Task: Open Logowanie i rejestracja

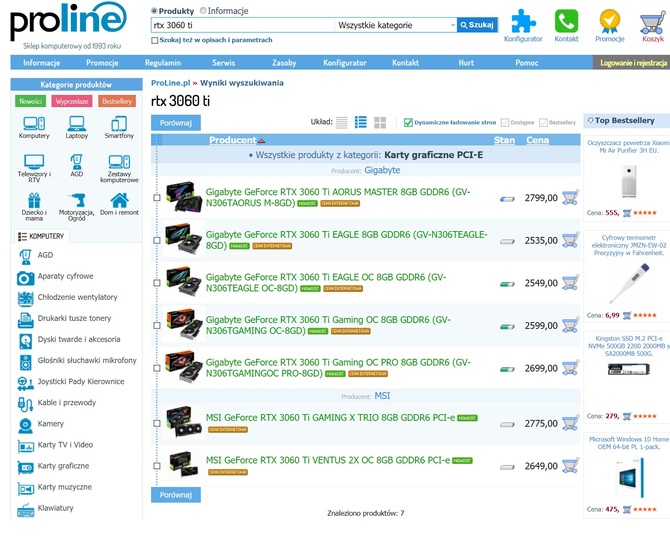Action: tap(632, 63)
